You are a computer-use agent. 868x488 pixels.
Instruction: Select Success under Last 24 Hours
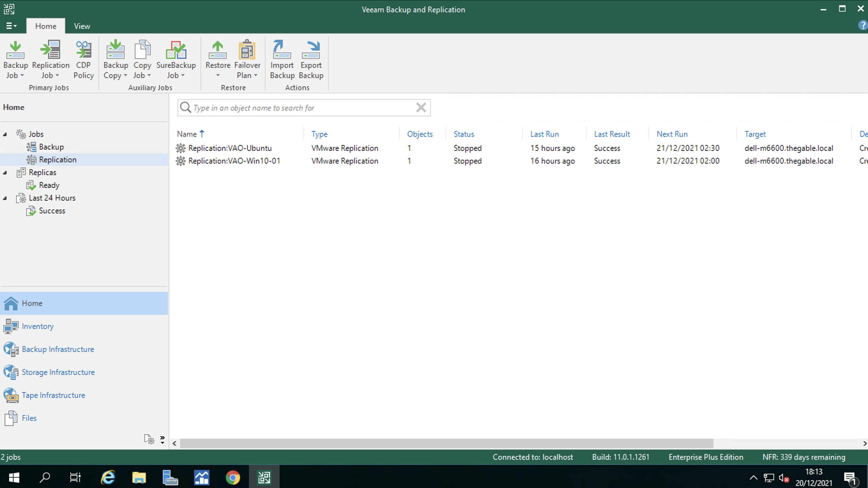click(52, 211)
